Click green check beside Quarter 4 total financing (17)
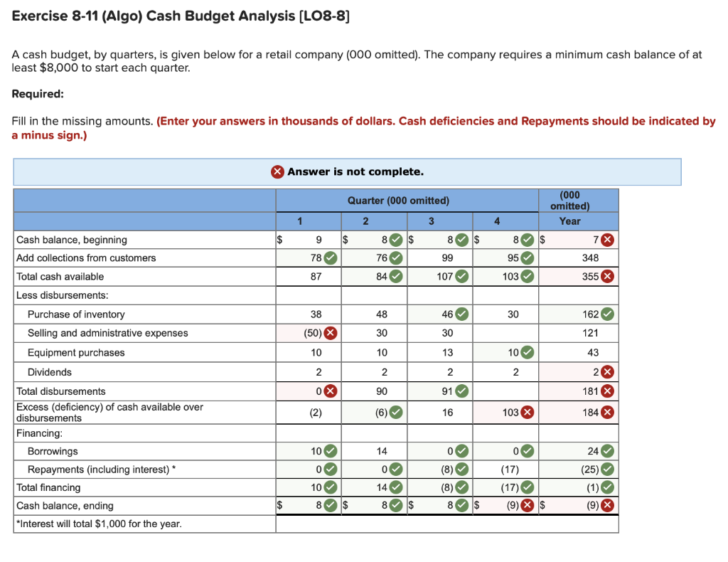 (527, 487)
